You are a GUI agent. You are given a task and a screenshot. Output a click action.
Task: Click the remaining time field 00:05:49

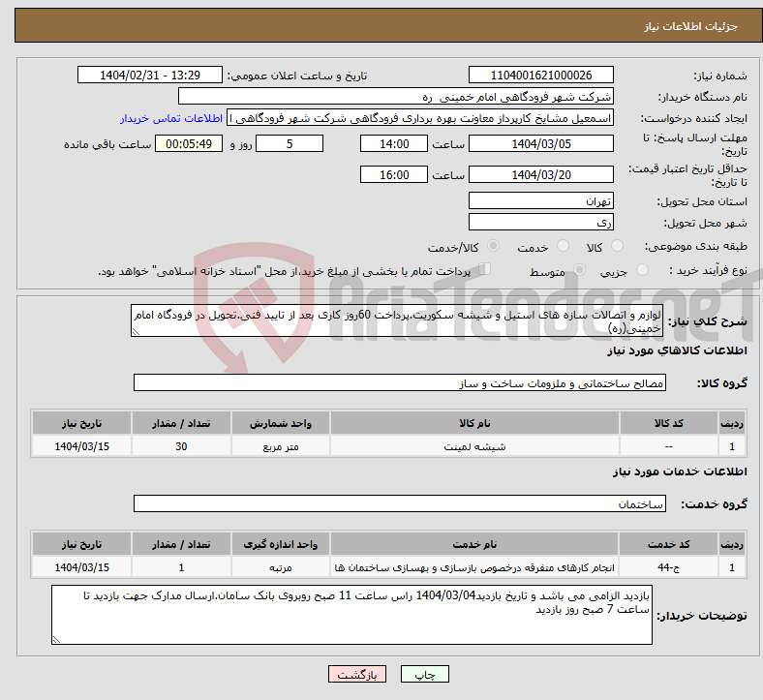coord(189,143)
